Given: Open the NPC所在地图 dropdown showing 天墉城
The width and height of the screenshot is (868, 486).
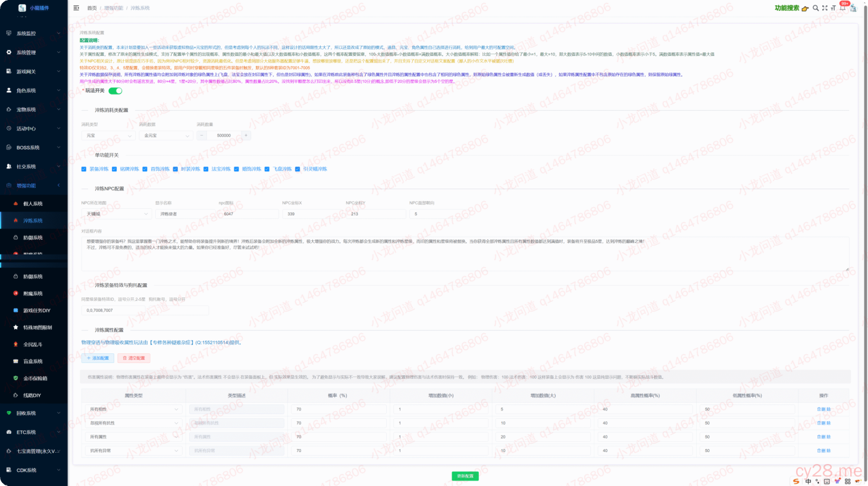Looking at the screenshot, I should [117, 214].
